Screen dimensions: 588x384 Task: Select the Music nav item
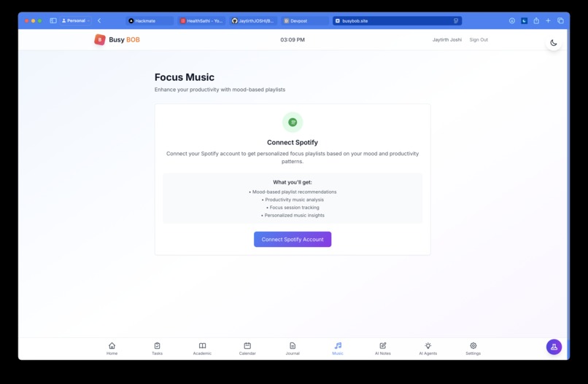pos(338,348)
